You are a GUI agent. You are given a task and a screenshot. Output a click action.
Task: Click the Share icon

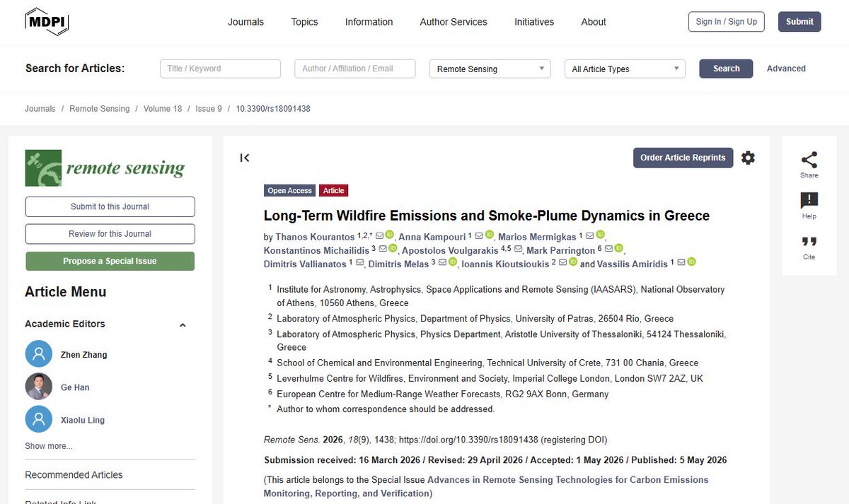[809, 160]
